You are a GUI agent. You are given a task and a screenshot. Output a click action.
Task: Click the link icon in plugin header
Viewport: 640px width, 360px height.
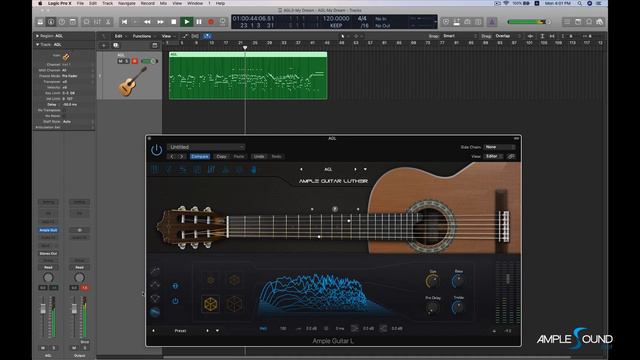511,156
